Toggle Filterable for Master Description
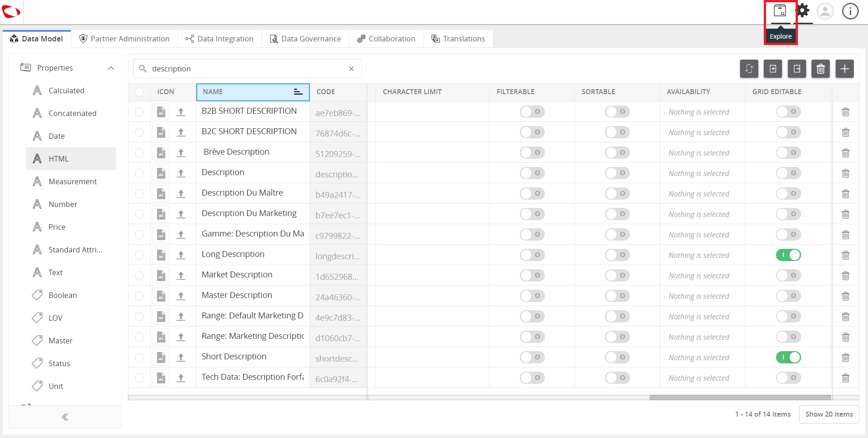Screen dimensions: 868x438 click(x=532, y=296)
